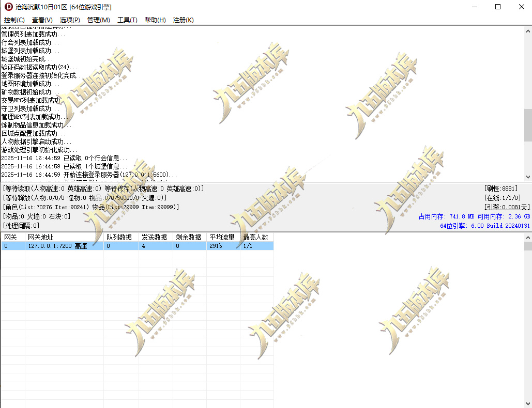Click log line 管理员列表加载成功
532x408 pixels.
pos(33,34)
